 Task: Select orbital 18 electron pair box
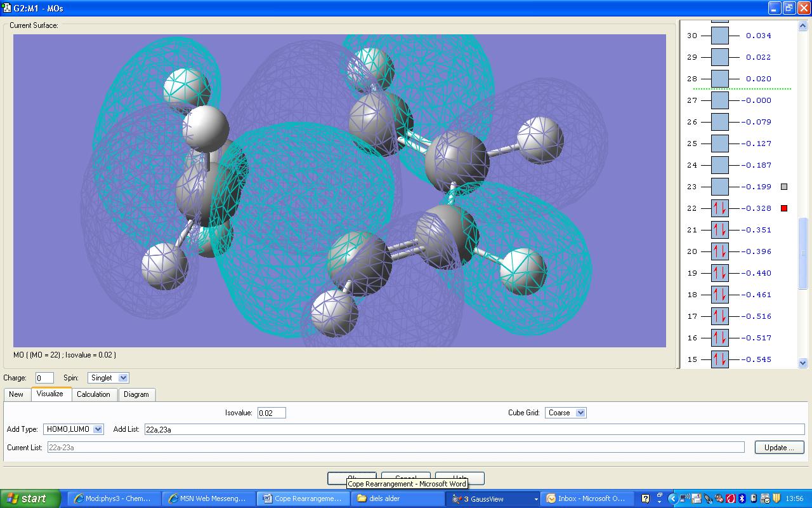point(719,295)
